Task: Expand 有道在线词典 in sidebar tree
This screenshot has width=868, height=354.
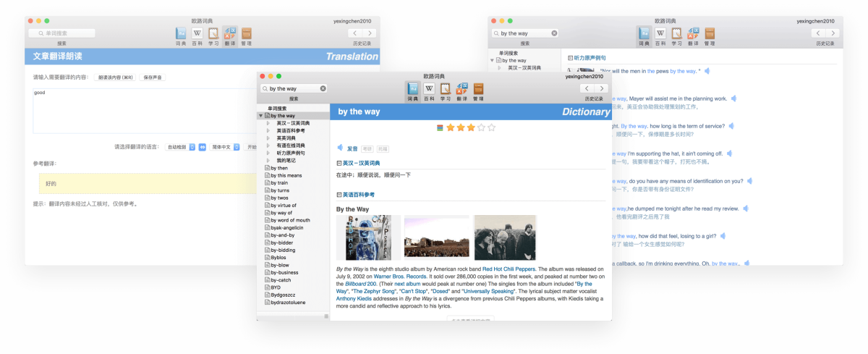Action: tap(268, 146)
